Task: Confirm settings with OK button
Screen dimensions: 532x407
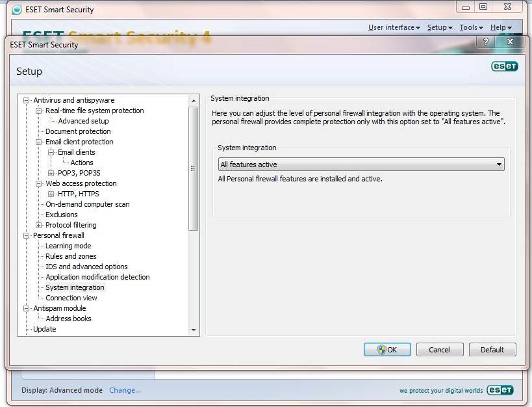Action: [x=387, y=350]
